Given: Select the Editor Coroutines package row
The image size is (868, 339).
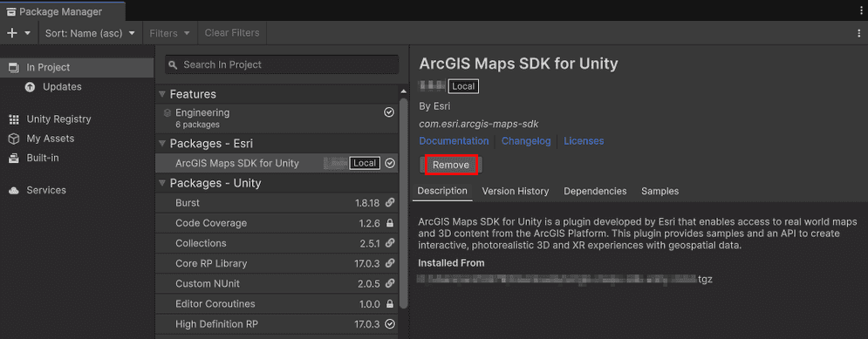Looking at the screenshot, I should (277, 304).
